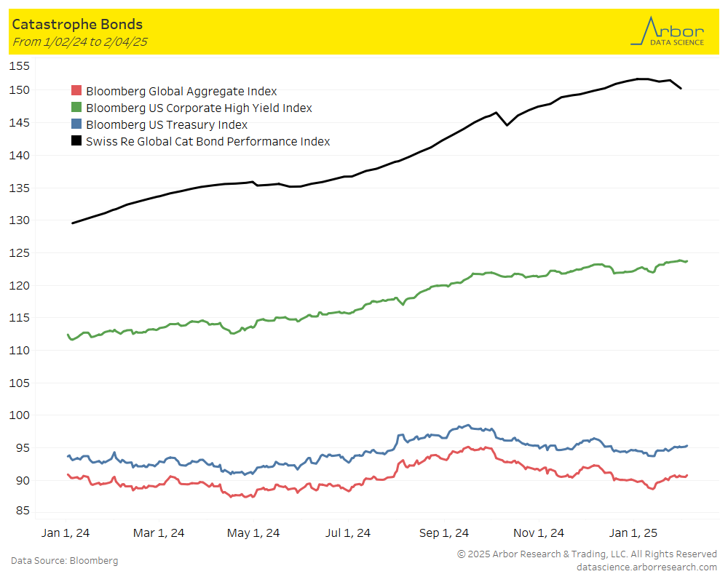The height and width of the screenshot is (582, 728).
Task: Click the Arbor Research & Trading copyright notice
Action: (x=587, y=554)
